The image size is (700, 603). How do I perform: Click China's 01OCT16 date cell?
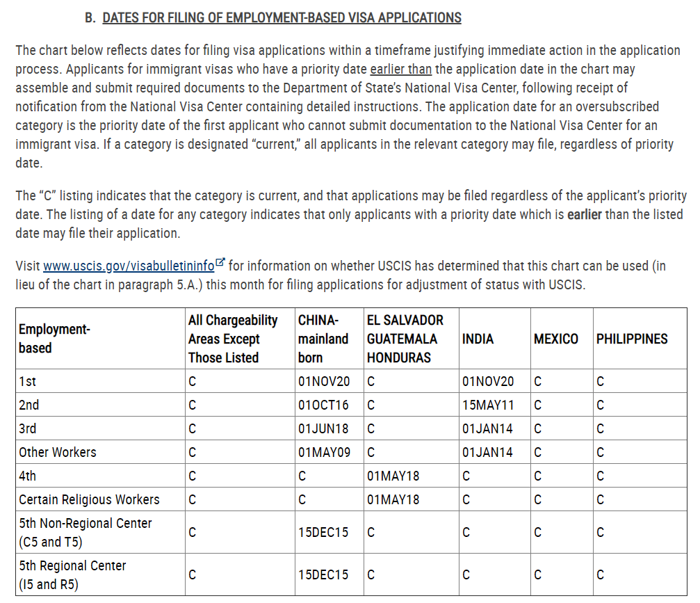[323, 405]
